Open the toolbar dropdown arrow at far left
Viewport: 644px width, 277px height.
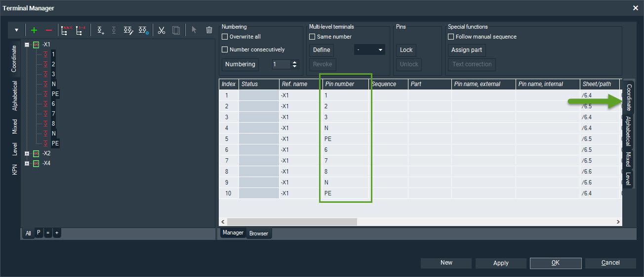pyautogui.click(x=16, y=30)
